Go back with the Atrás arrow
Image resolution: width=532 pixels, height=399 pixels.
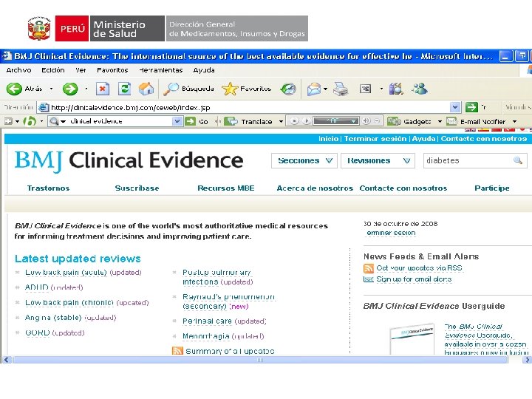[14, 89]
